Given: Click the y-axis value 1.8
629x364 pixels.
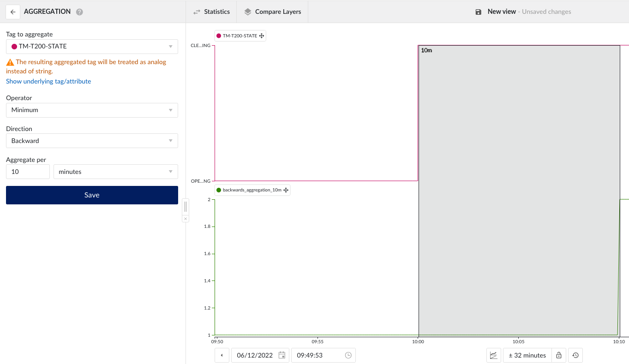Looking at the screenshot, I should pyautogui.click(x=207, y=227).
